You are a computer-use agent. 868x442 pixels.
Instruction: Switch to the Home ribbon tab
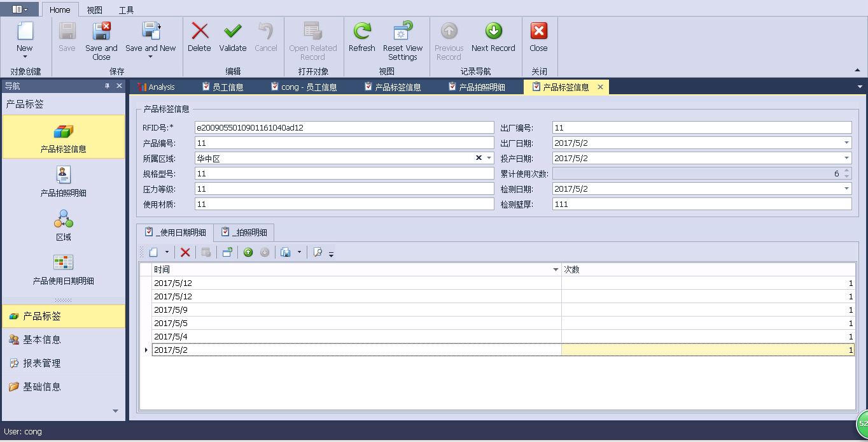pos(60,10)
